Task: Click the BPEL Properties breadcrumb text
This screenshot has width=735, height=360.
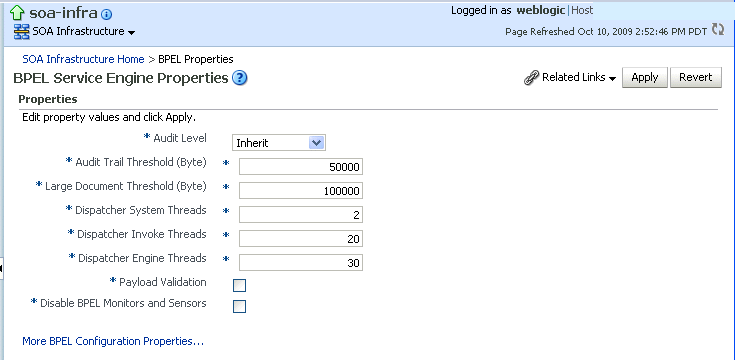Action: [196, 59]
